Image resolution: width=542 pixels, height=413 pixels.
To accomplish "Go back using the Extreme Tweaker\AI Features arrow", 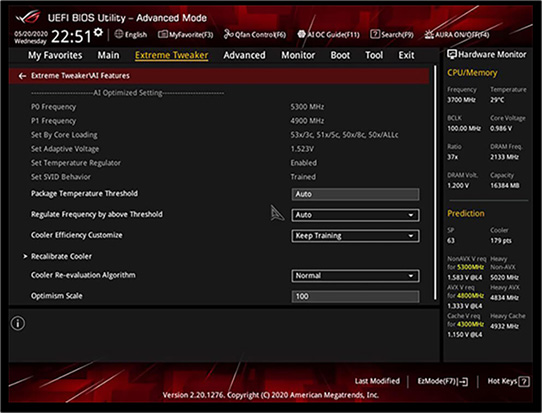I will [x=22, y=76].
